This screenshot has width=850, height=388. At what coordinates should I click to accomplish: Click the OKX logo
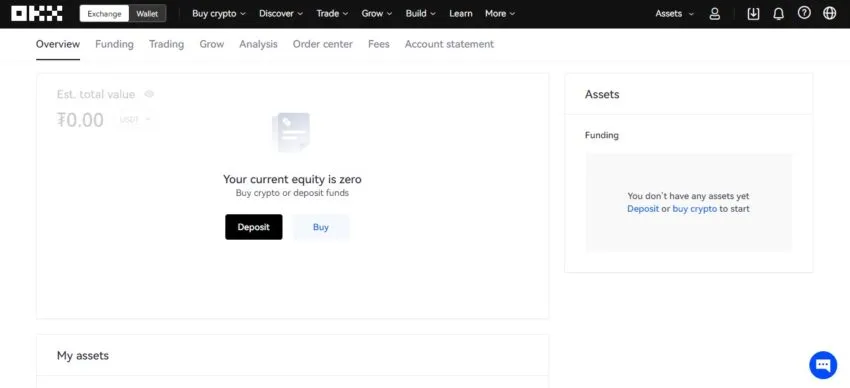tap(37, 14)
